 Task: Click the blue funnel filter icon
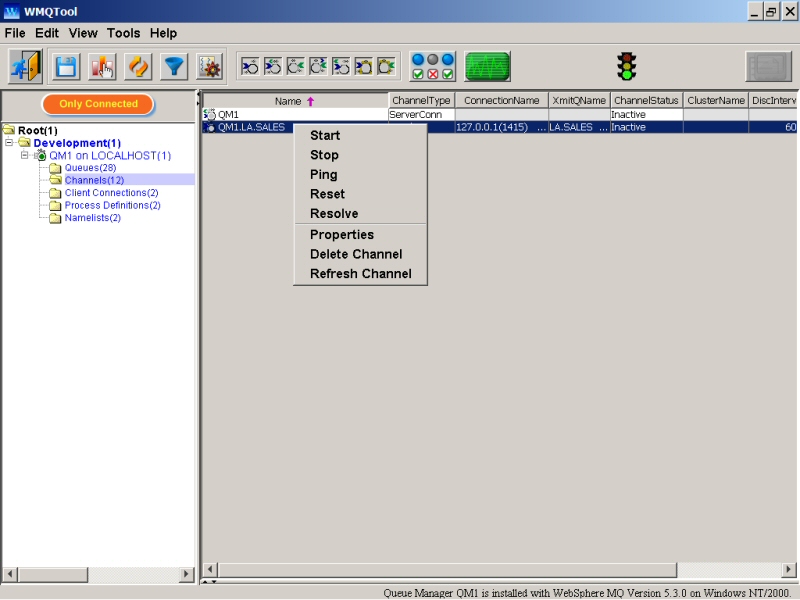pyautogui.click(x=174, y=67)
